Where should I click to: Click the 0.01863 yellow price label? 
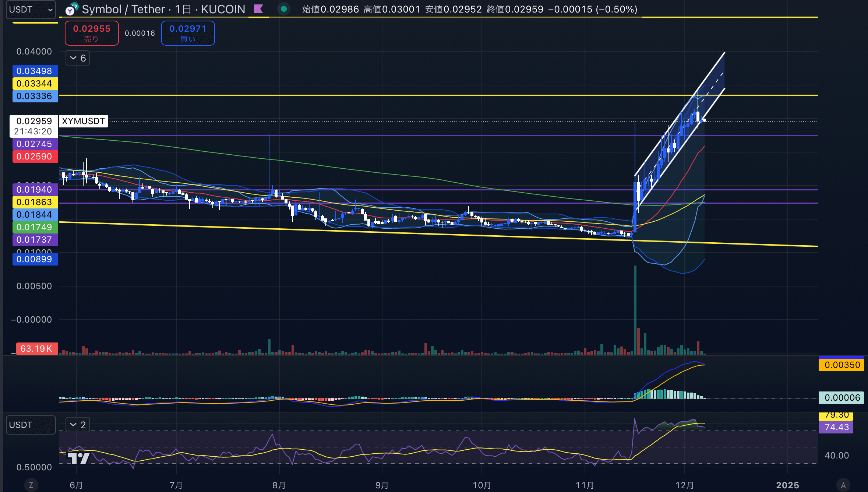pos(35,202)
